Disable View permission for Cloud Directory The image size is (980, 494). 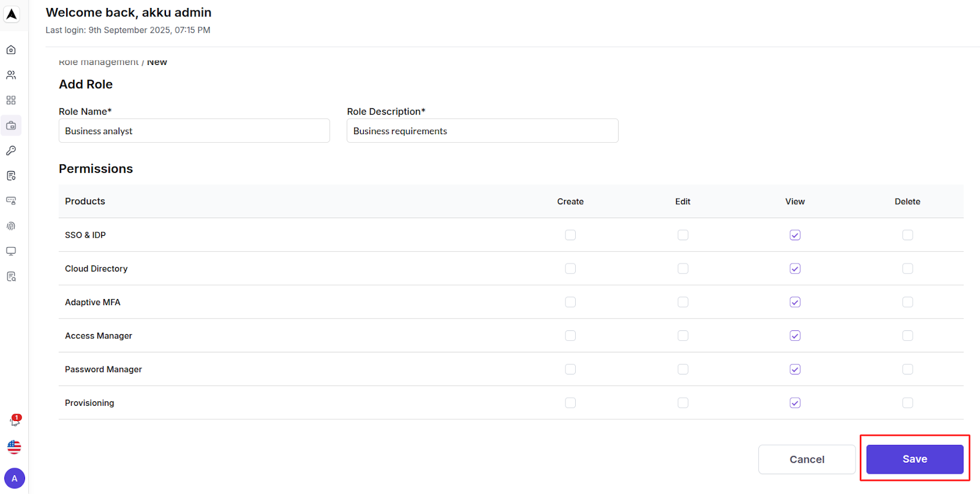click(794, 268)
